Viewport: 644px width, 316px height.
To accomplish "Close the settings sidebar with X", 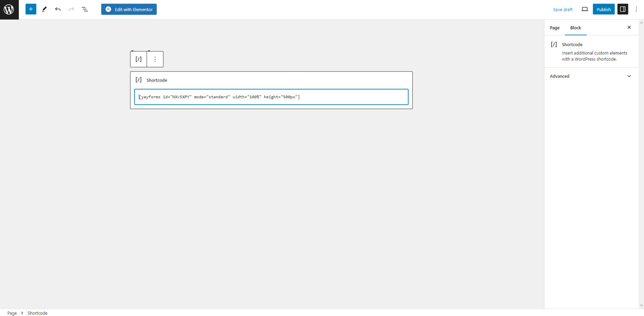I will coord(629,27).
